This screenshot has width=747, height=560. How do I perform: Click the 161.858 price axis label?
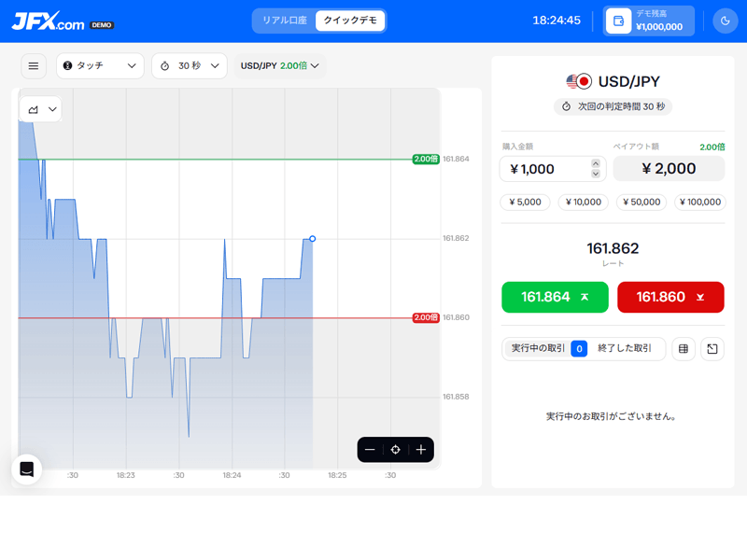456,397
